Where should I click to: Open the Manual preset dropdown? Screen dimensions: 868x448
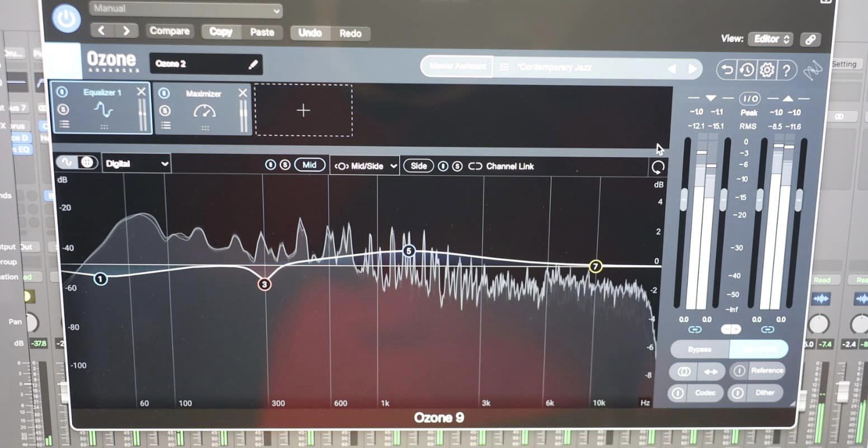pyautogui.click(x=186, y=10)
